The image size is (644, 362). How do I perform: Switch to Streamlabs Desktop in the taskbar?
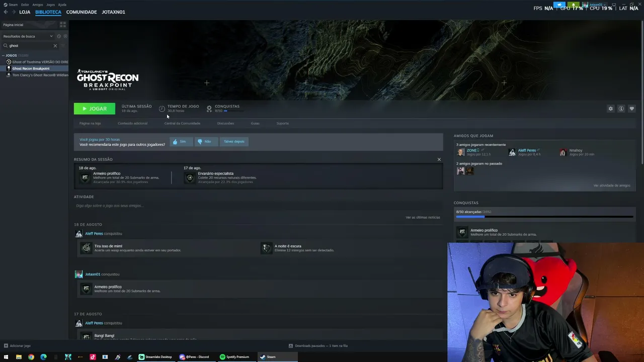(155, 357)
